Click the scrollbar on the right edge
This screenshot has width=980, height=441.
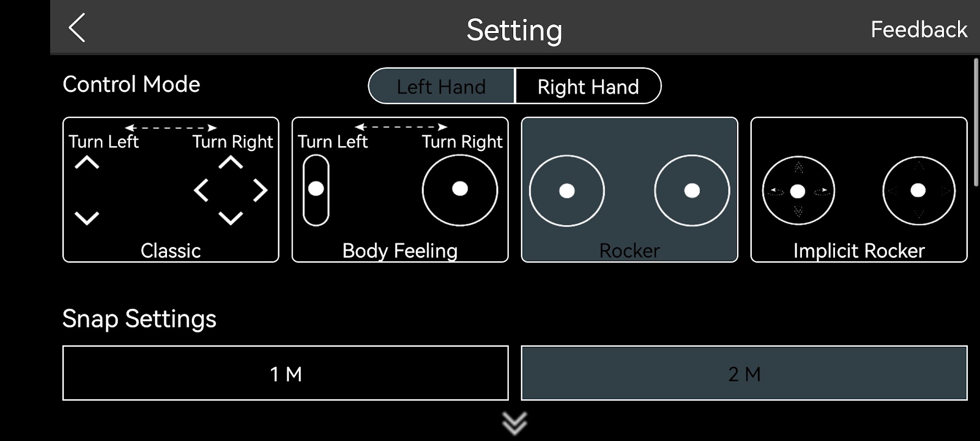[x=976, y=122]
